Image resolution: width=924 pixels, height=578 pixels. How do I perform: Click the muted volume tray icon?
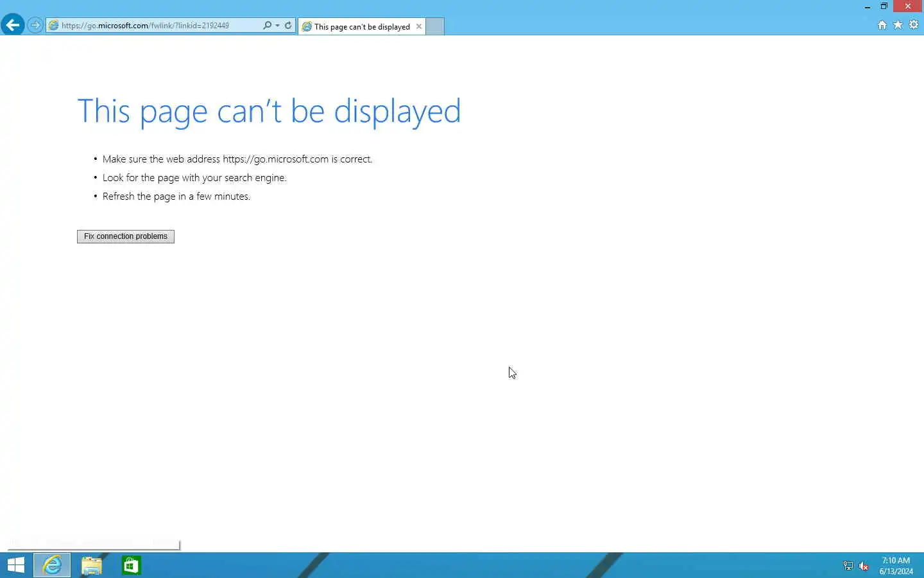pos(864,566)
